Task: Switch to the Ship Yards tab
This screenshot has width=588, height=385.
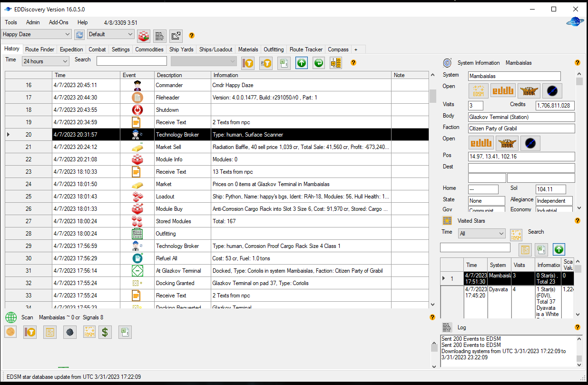Action: 181,49
